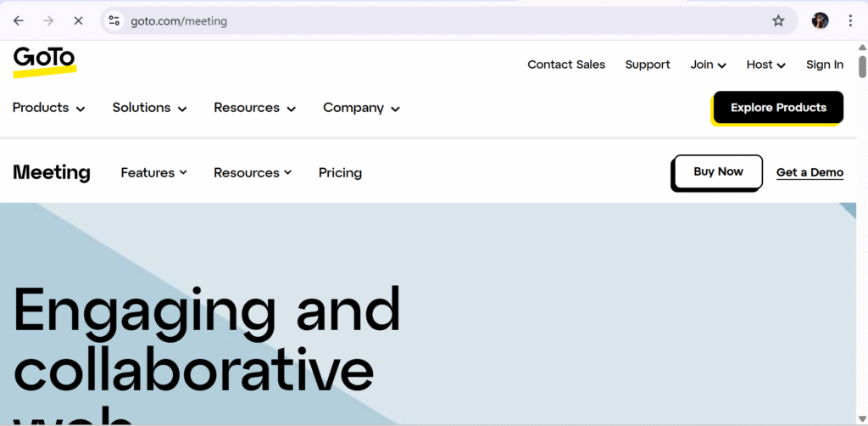Open the Support link
Viewport: 868px width, 426px height.
pyautogui.click(x=648, y=64)
